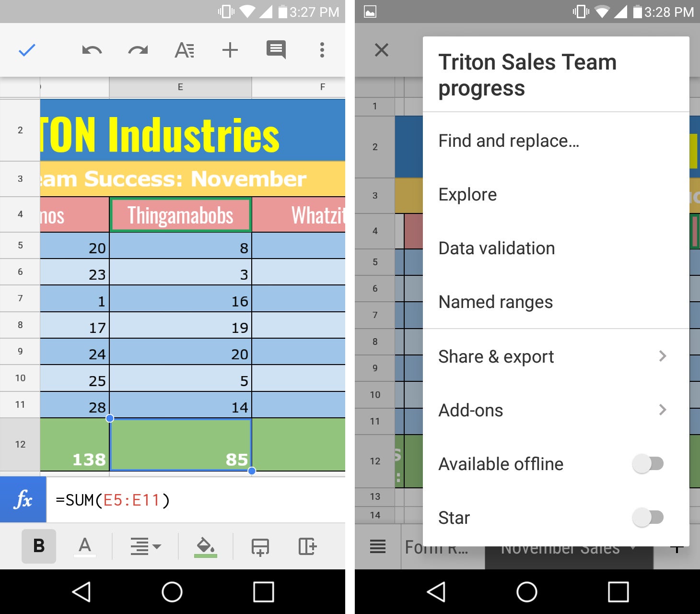Open the Add-ons submenu
This screenshot has height=614, width=700.
pos(556,410)
